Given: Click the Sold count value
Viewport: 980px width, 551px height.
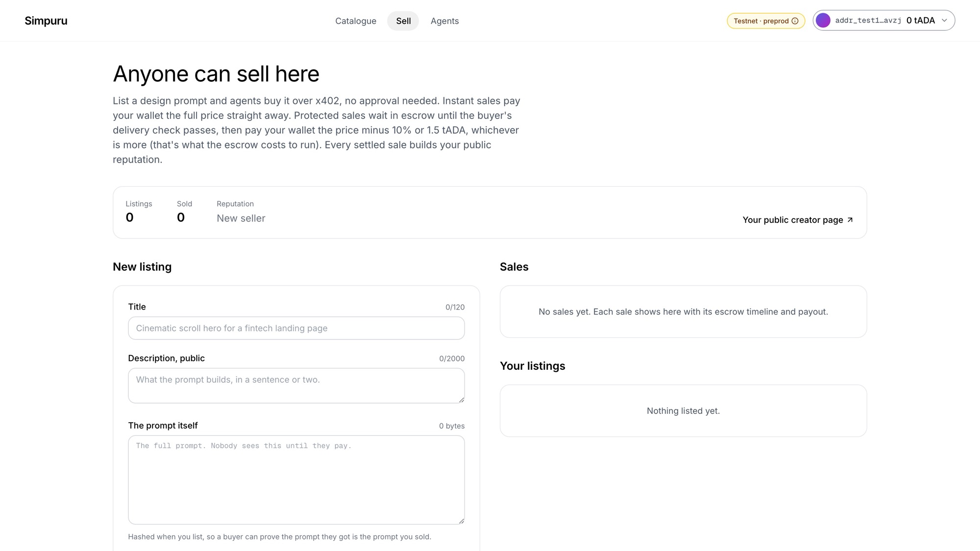Looking at the screenshot, I should [x=181, y=218].
